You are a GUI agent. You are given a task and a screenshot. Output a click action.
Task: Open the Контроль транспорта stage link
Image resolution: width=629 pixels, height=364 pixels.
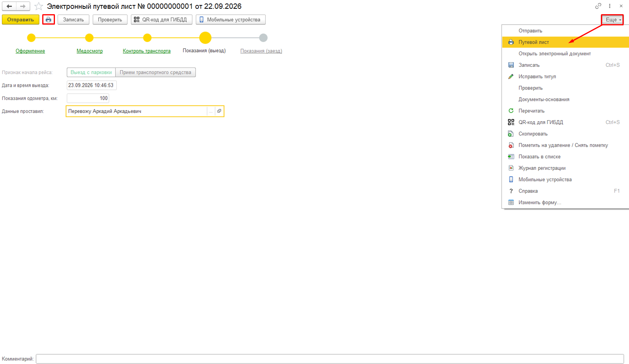(x=147, y=51)
